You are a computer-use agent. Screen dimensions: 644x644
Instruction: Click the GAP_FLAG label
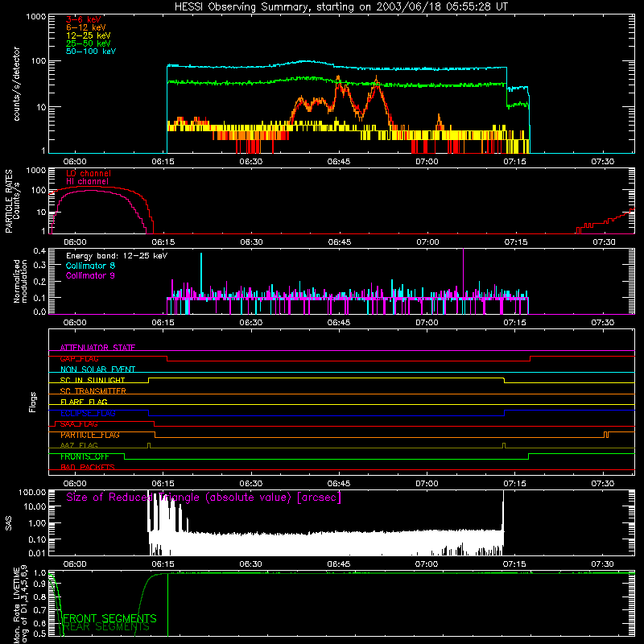[x=79, y=358]
